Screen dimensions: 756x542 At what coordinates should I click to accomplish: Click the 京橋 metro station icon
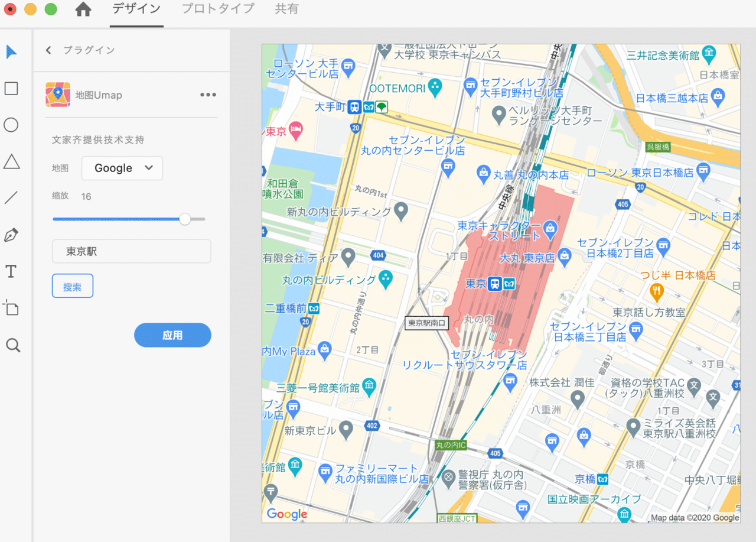point(602,479)
